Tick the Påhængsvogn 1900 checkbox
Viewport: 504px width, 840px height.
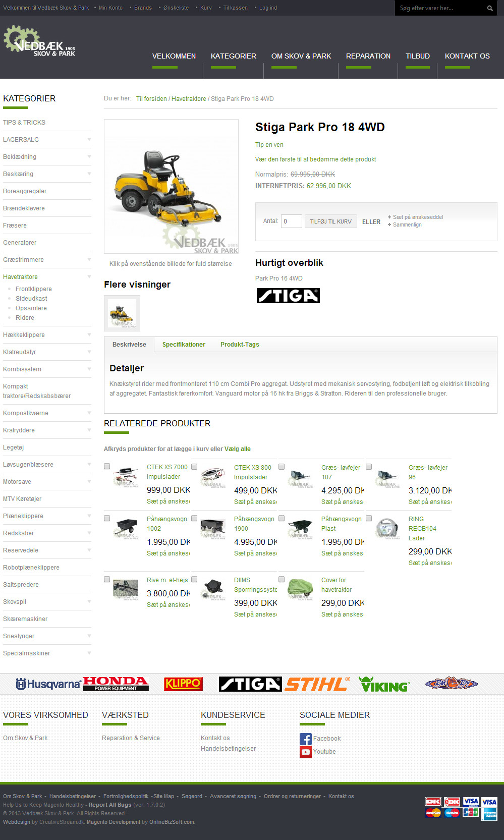194,518
